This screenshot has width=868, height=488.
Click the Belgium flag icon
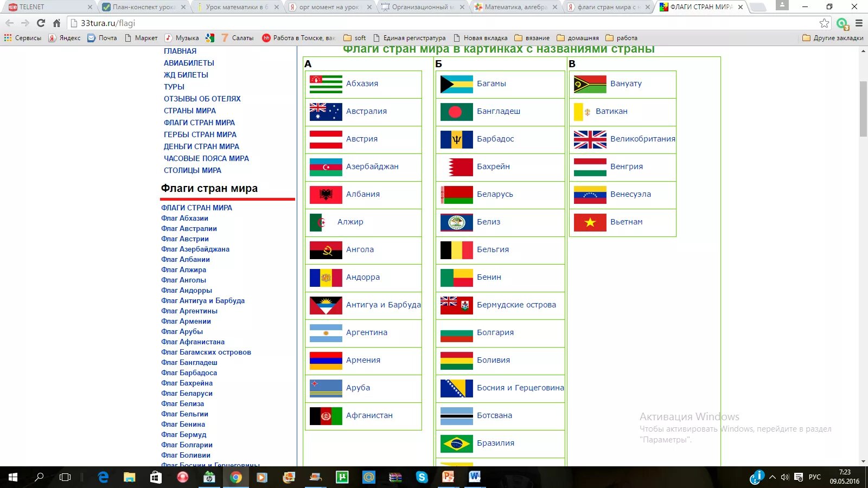point(456,250)
